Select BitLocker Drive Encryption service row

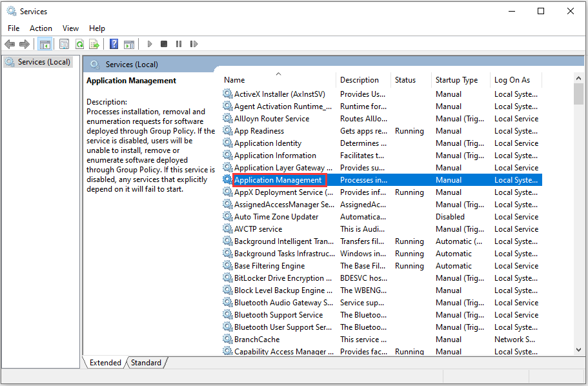381,278
